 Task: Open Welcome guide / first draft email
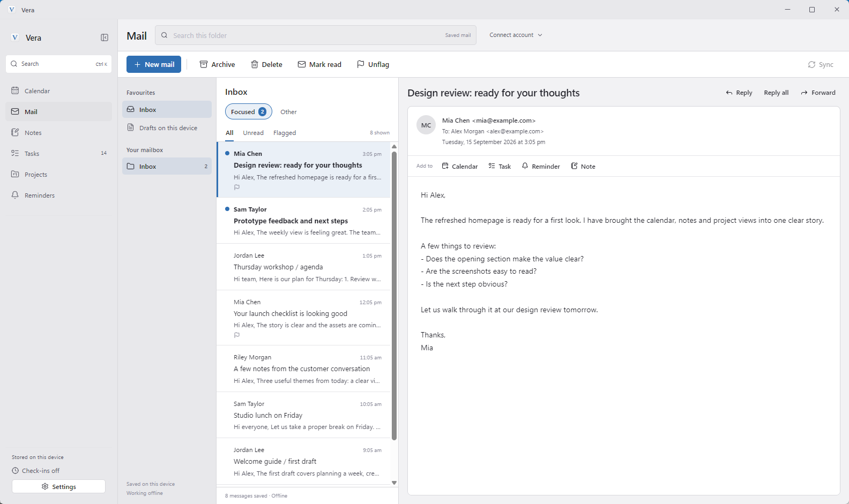tap(303, 462)
